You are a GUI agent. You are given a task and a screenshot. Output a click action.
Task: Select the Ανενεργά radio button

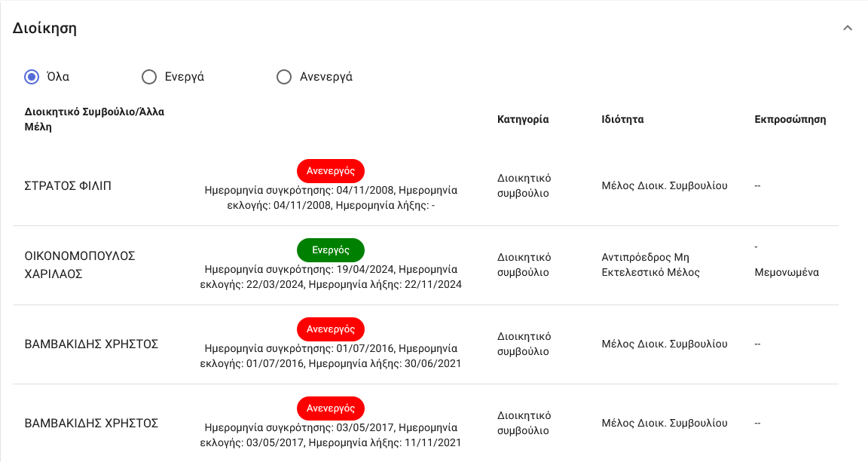coord(284,77)
